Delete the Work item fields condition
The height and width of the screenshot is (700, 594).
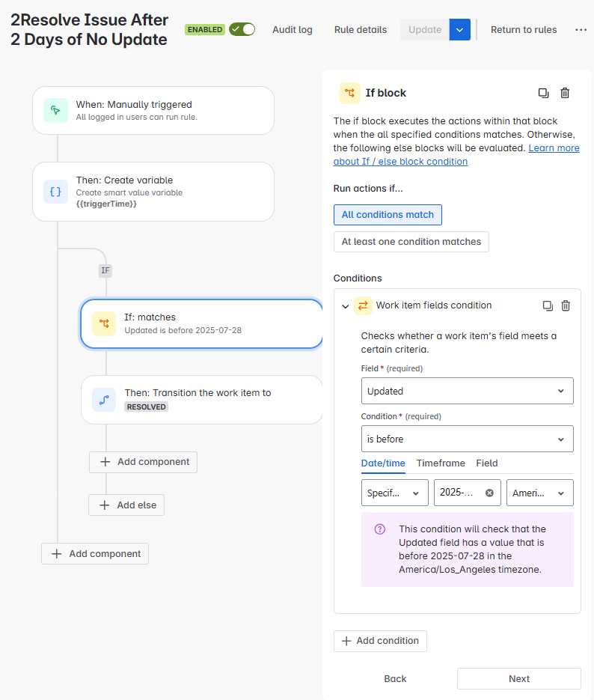point(566,305)
